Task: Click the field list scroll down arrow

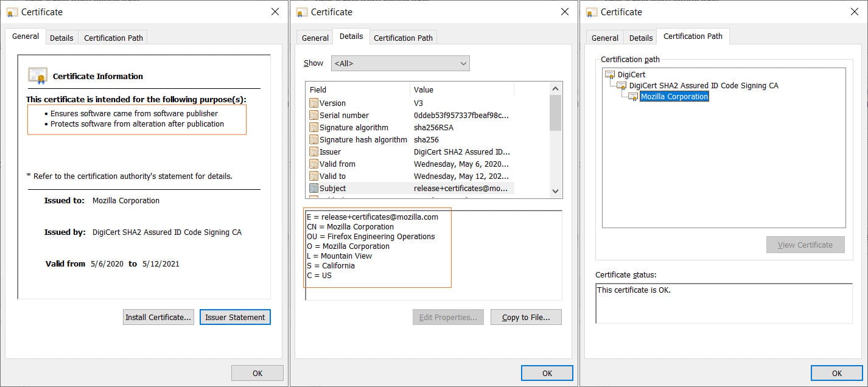Action: (555, 191)
